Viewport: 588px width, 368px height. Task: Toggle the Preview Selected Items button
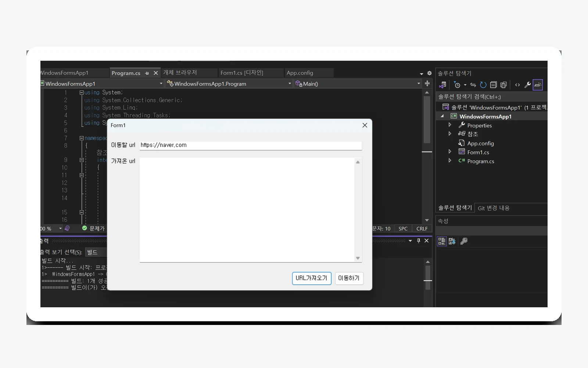[x=538, y=85]
